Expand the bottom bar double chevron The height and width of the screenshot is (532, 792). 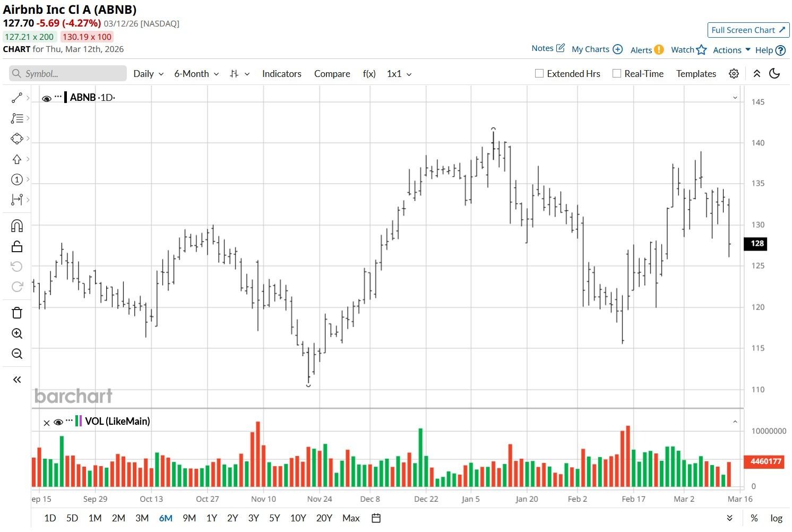[x=730, y=518]
